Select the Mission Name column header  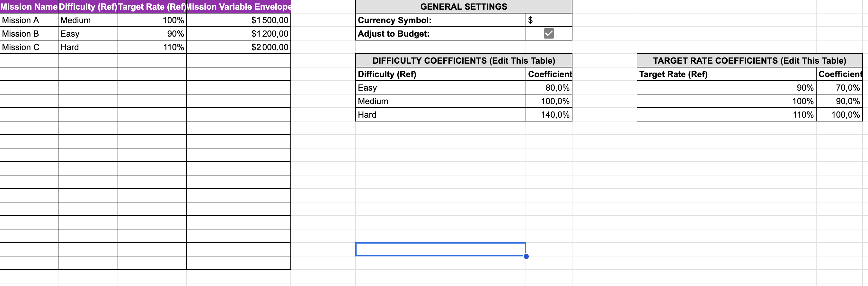[29, 6]
